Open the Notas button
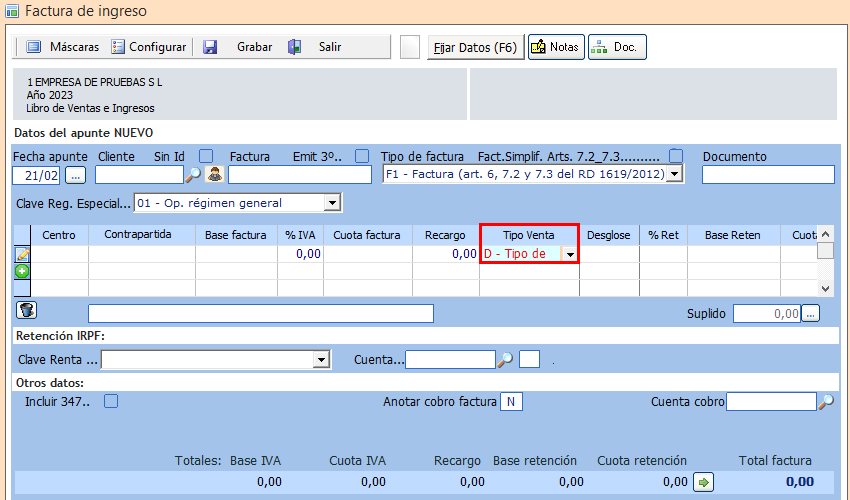The height and width of the screenshot is (500, 850). pos(555,47)
